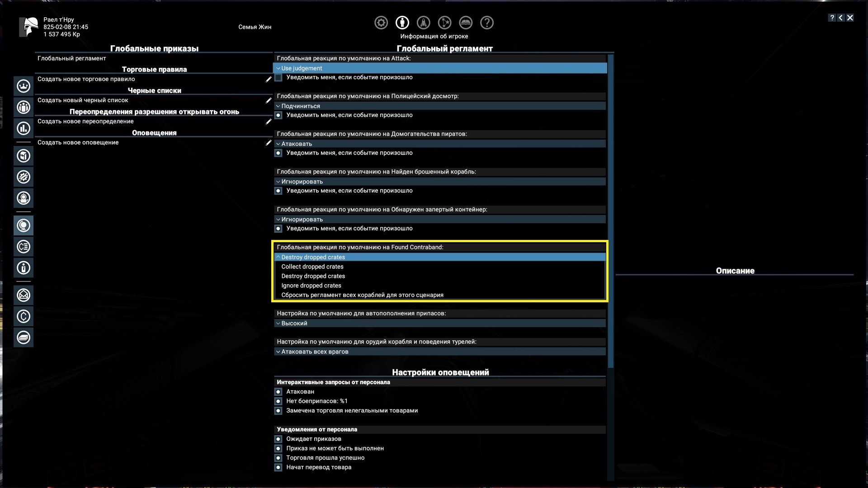Open the Высокий resupply dropdown
This screenshot has width=868, height=488.
[440, 323]
